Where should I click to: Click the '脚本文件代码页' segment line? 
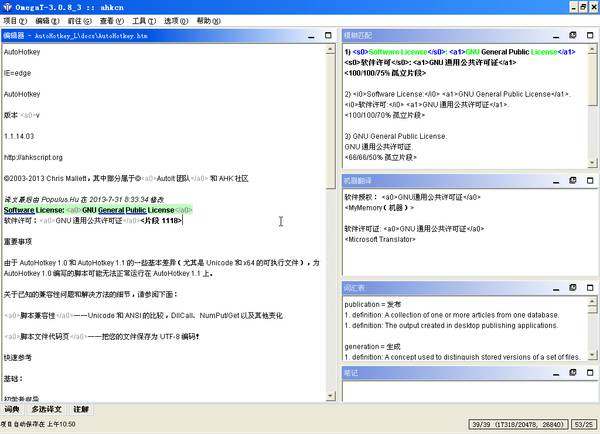click(x=101, y=337)
